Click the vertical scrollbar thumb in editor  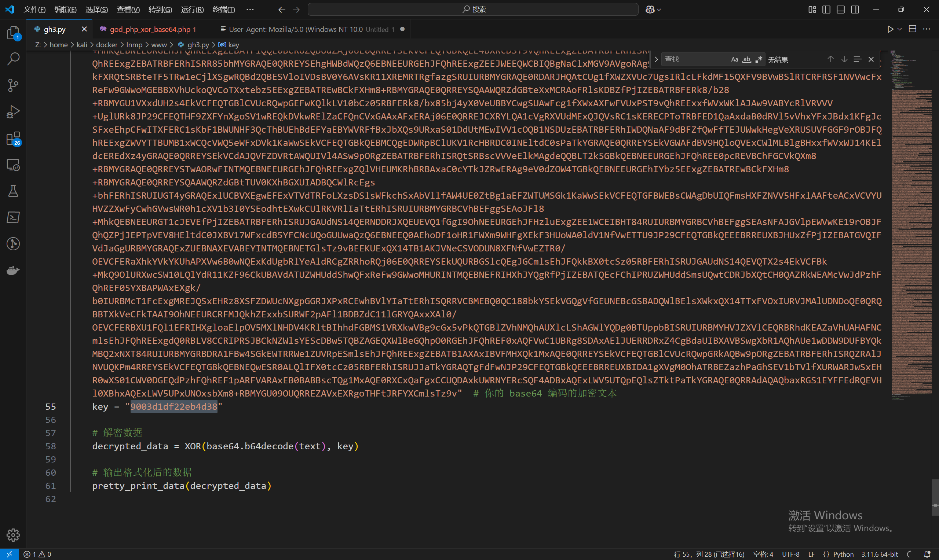click(x=935, y=497)
